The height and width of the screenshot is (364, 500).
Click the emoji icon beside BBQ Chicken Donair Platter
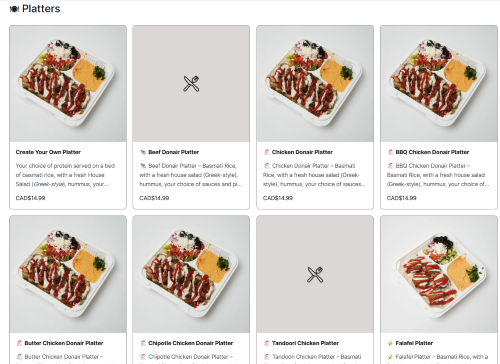(390, 152)
